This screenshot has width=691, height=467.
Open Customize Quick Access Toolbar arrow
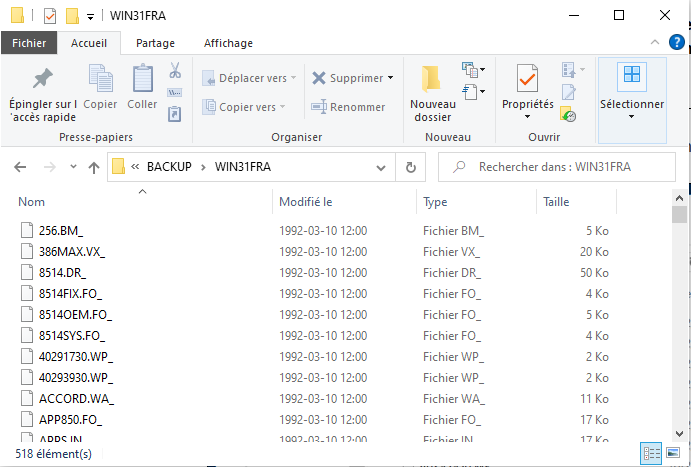tap(90, 17)
